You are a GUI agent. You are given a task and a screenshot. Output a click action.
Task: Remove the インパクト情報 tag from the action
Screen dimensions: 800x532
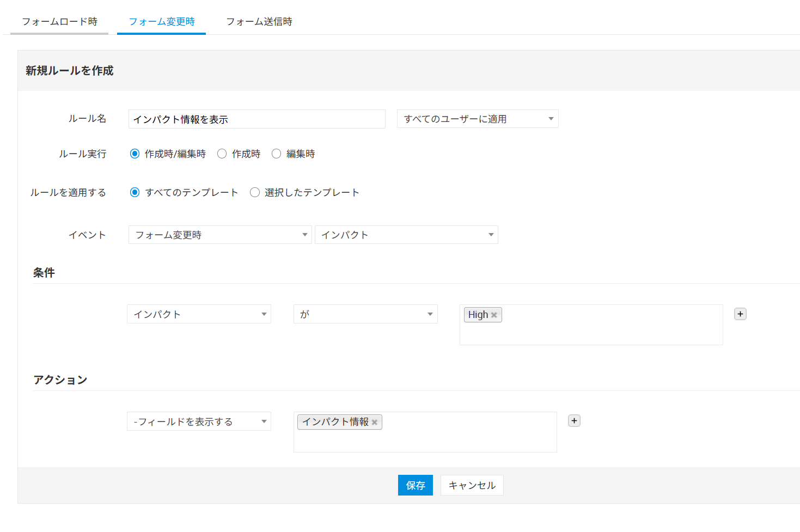coord(375,423)
